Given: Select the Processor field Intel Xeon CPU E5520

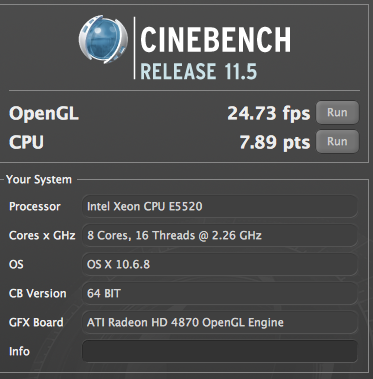Looking at the screenshot, I should click(x=220, y=206).
